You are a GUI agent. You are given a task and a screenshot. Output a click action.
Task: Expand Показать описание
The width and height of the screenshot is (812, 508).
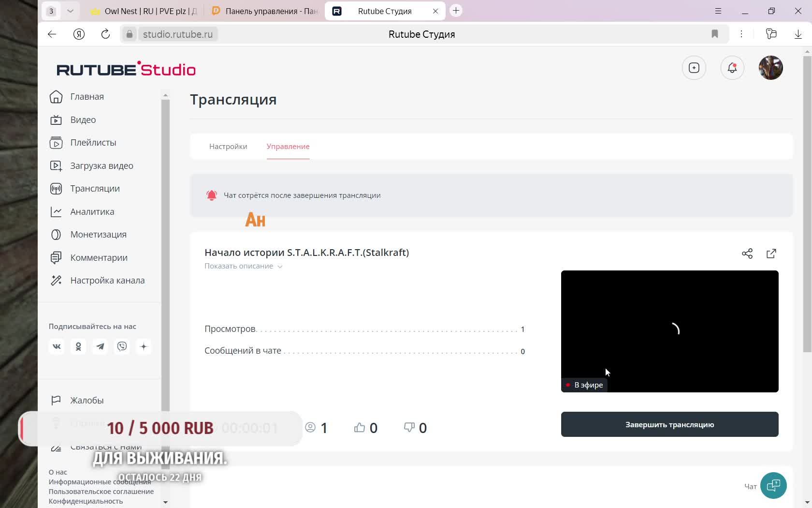[x=243, y=266]
